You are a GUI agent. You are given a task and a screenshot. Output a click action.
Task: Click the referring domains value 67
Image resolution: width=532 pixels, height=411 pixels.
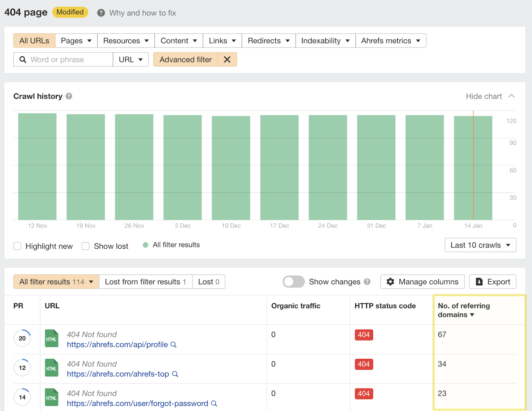442,335
